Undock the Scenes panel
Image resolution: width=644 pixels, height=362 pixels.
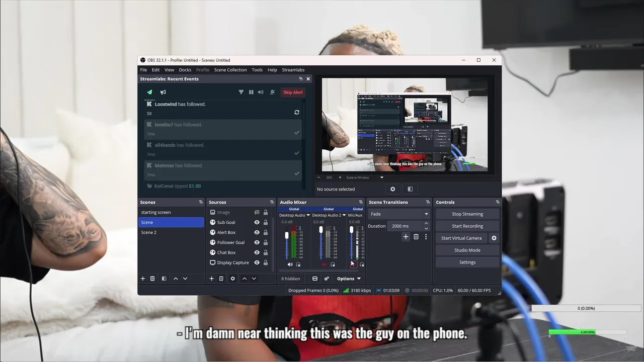[x=201, y=202]
